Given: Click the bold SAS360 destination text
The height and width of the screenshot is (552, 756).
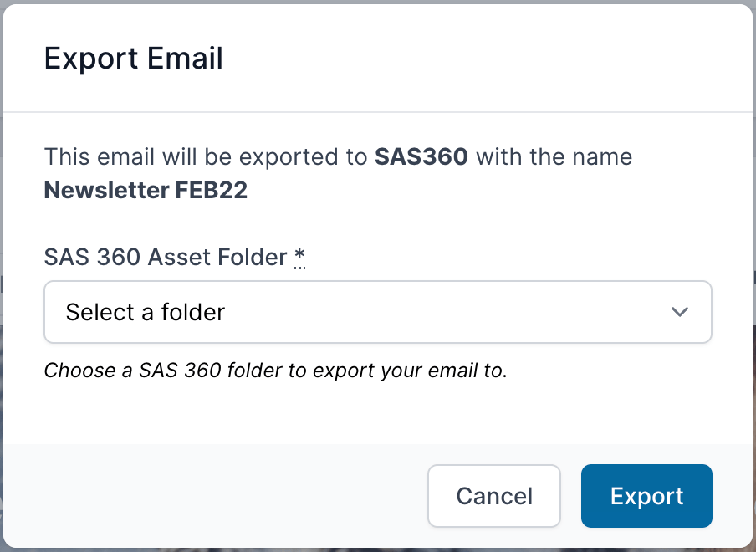Looking at the screenshot, I should pyautogui.click(x=422, y=156).
